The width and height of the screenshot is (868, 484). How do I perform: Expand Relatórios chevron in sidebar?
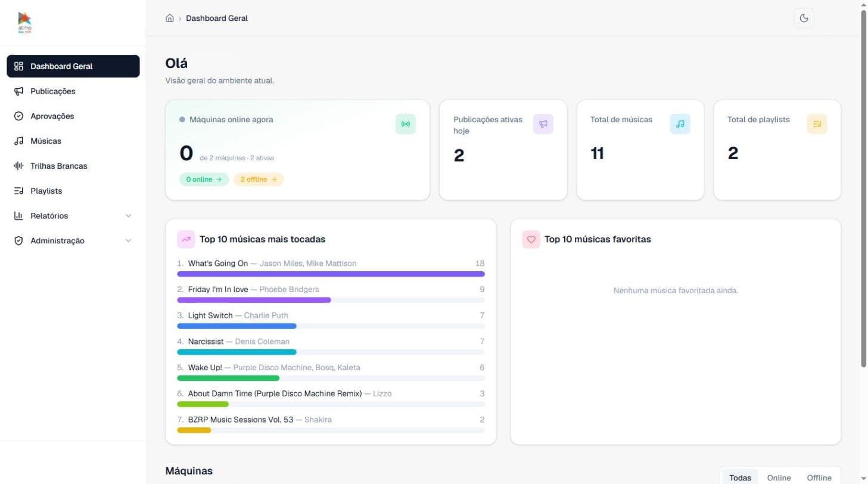click(128, 216)
